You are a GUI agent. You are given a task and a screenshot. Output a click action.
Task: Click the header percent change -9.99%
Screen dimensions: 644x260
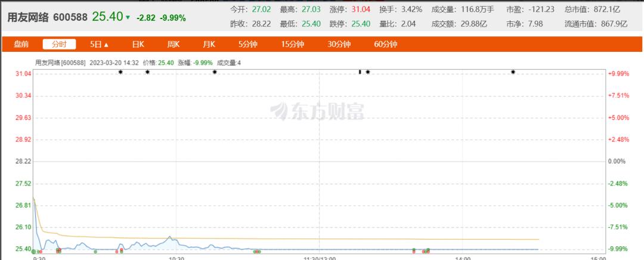point(172,18)
